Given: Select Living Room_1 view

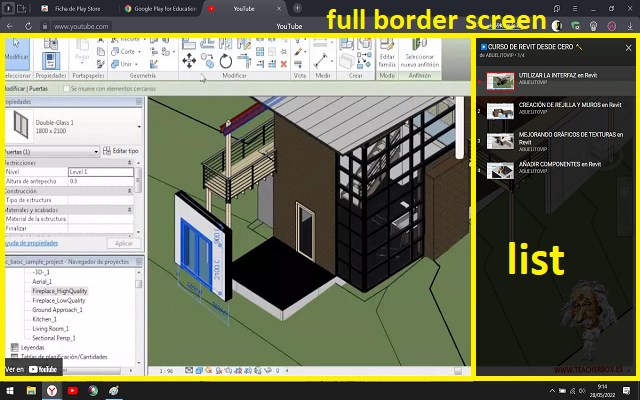Looking at the screenshot, I should click(51, 329).
